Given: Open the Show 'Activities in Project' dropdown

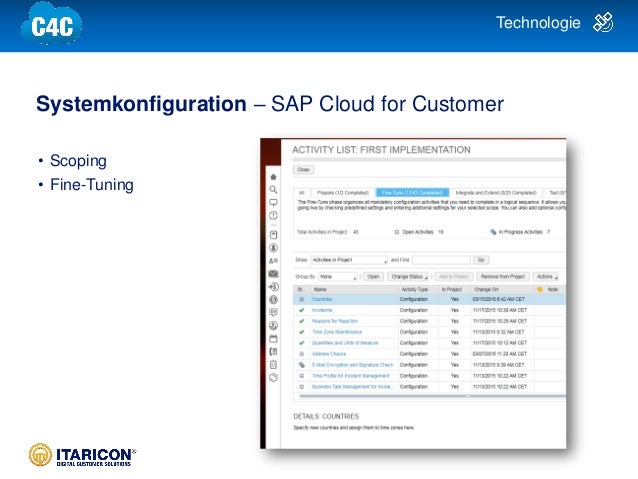Looking at the screenshot, I should coord(349,260).
